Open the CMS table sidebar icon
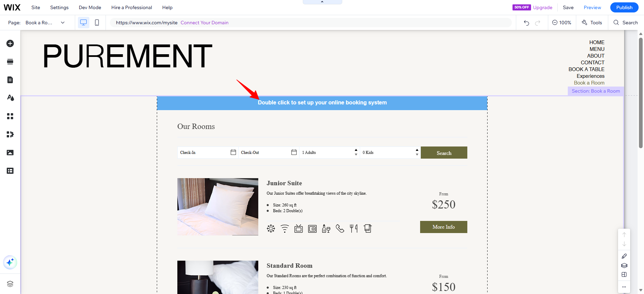The image size is (644, 294). pyautogui.click(x=10, y=171)
